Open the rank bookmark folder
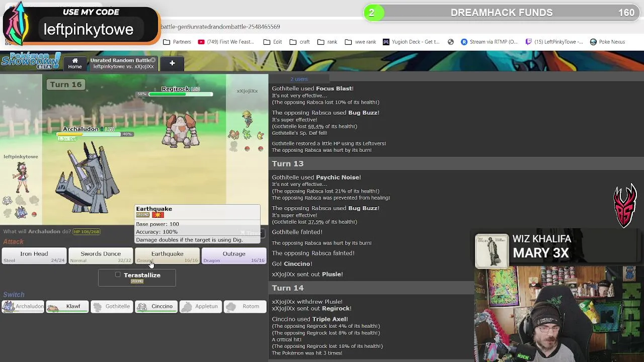The image size is (644, 362). coord(327,42)
